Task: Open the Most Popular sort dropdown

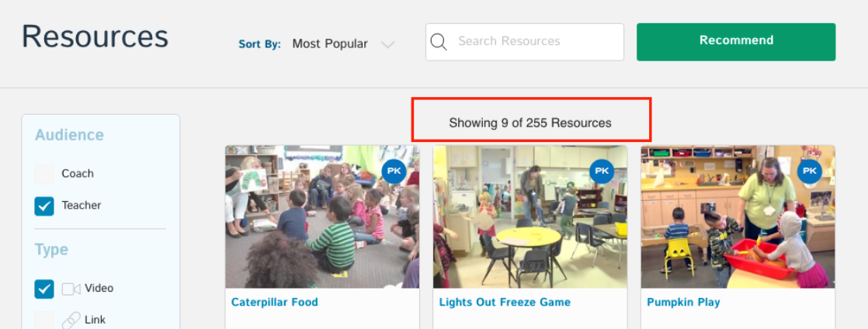Action: (330, 43)
